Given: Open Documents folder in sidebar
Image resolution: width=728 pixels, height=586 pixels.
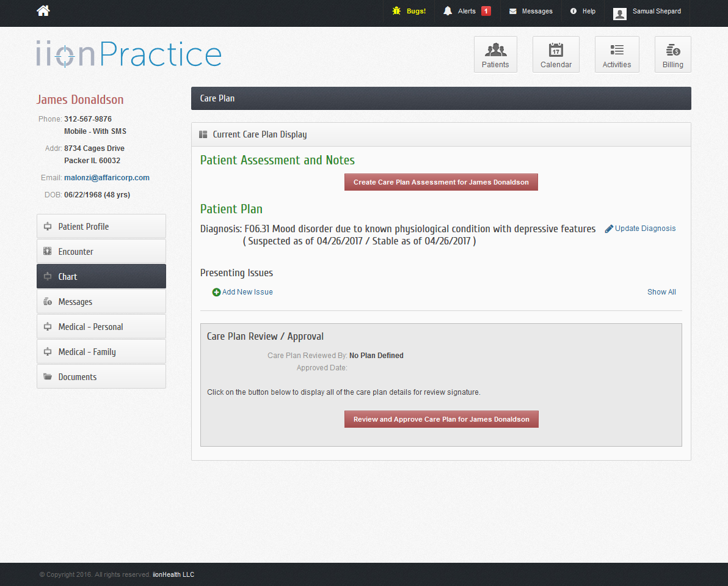Looking at the screenshot, I should [101, 376].
